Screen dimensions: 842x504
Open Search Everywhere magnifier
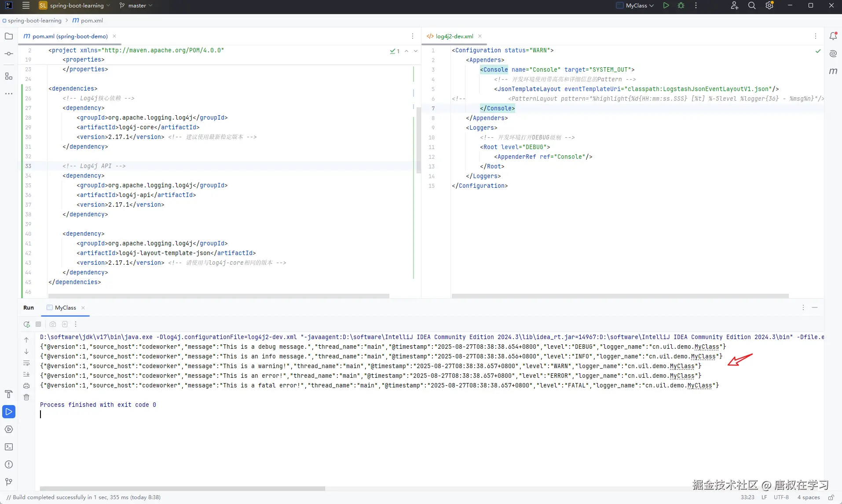752,6
